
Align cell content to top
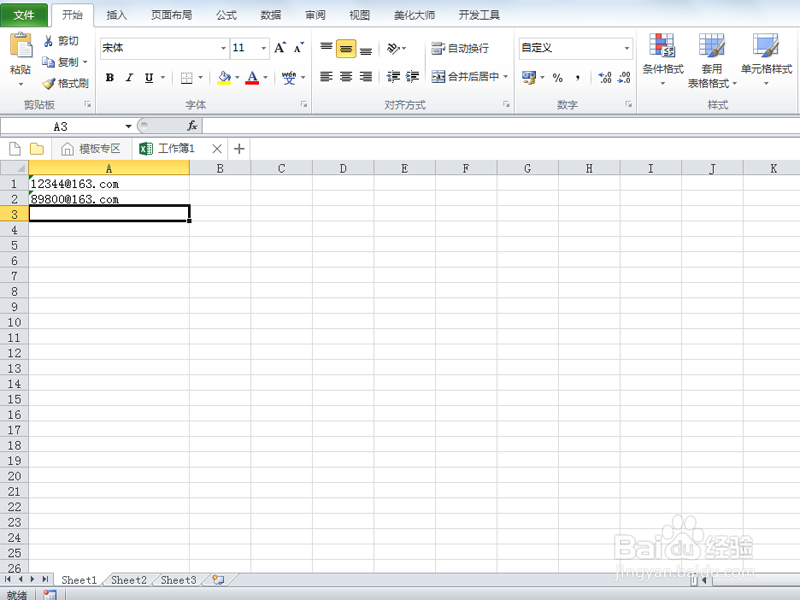coord(327,48)
